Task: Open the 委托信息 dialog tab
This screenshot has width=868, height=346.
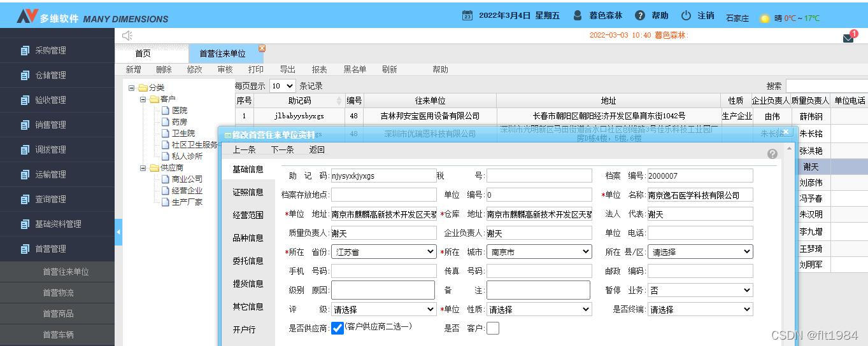Action: point(248,261)
